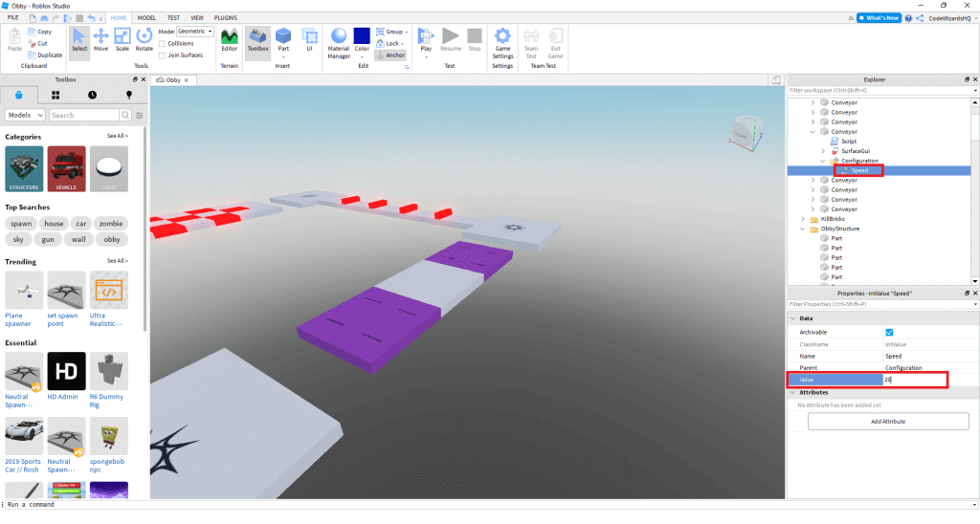Image resolution: width=980 pixels, height=524 pixels.
Task: Switch to the TEST ribbon tab
Action: (174, 18)
